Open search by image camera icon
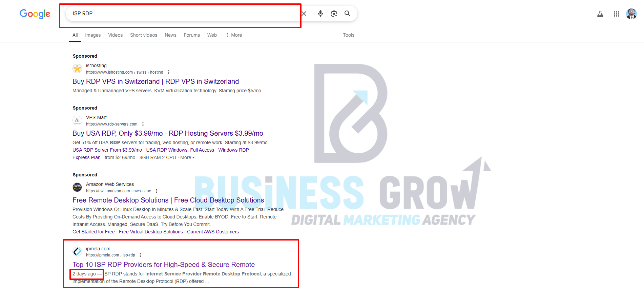The image size is (644, 288). point(334,14)
